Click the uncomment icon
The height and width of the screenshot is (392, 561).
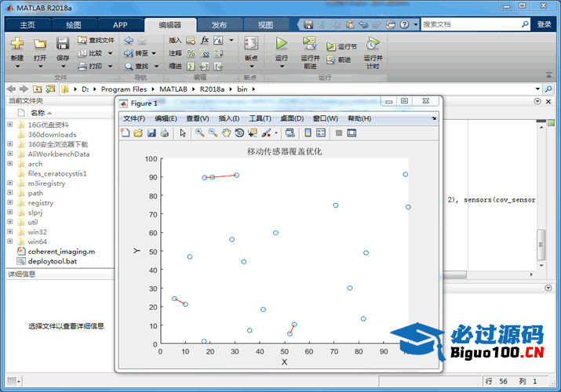pos(205,53)
